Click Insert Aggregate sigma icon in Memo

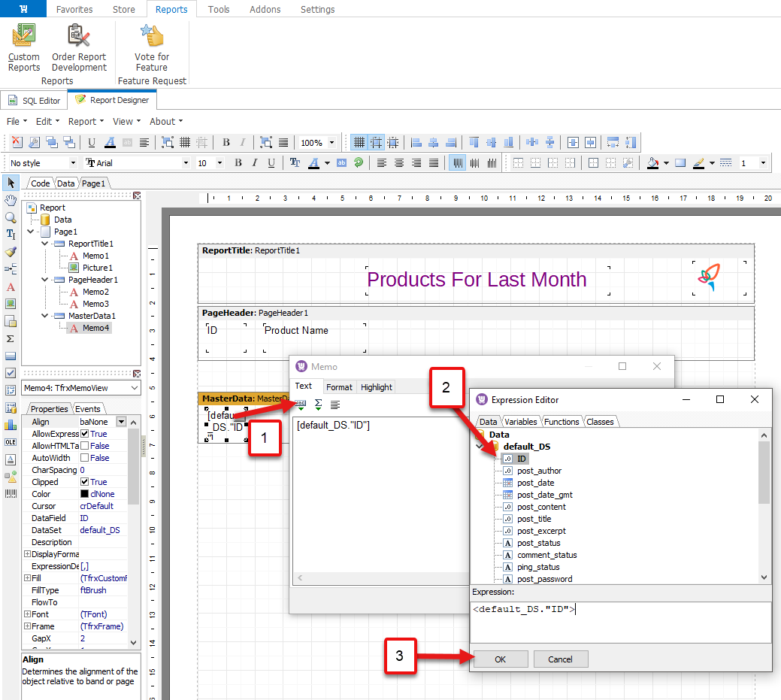[318, 405]
